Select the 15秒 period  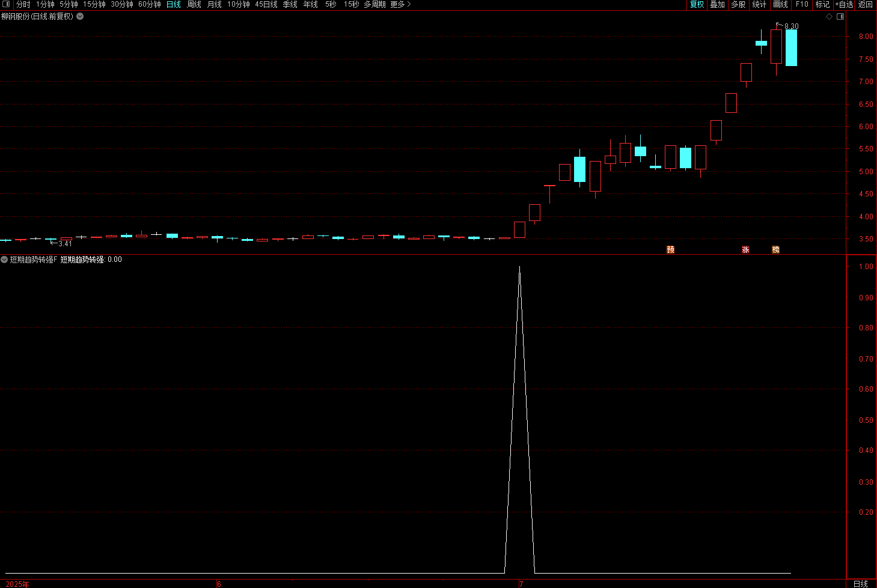pyautogui.click(x=351, y=4)
